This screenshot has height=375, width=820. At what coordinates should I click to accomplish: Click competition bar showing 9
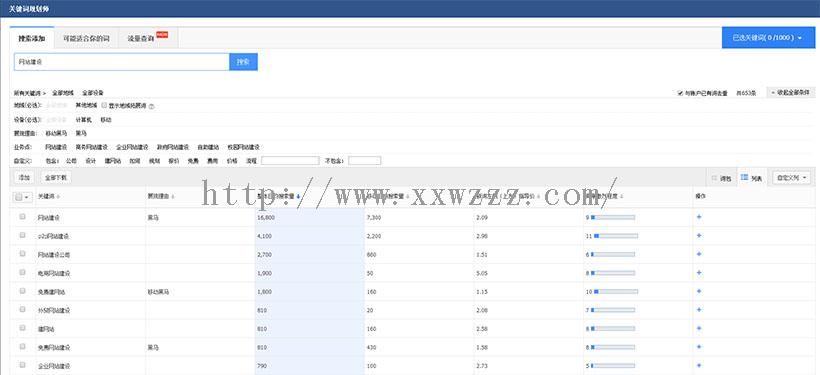click(612, 217)
